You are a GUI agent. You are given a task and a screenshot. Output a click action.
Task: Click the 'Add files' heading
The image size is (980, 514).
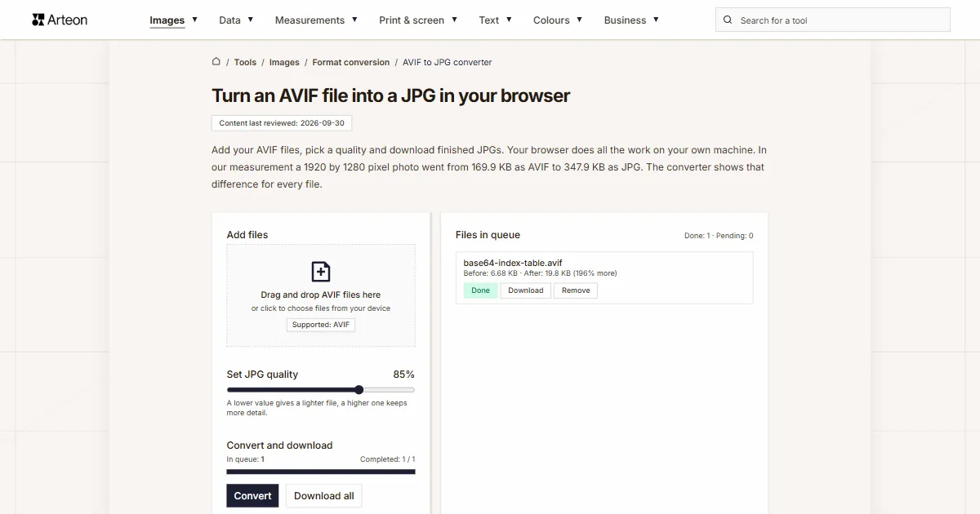(247, 235)
